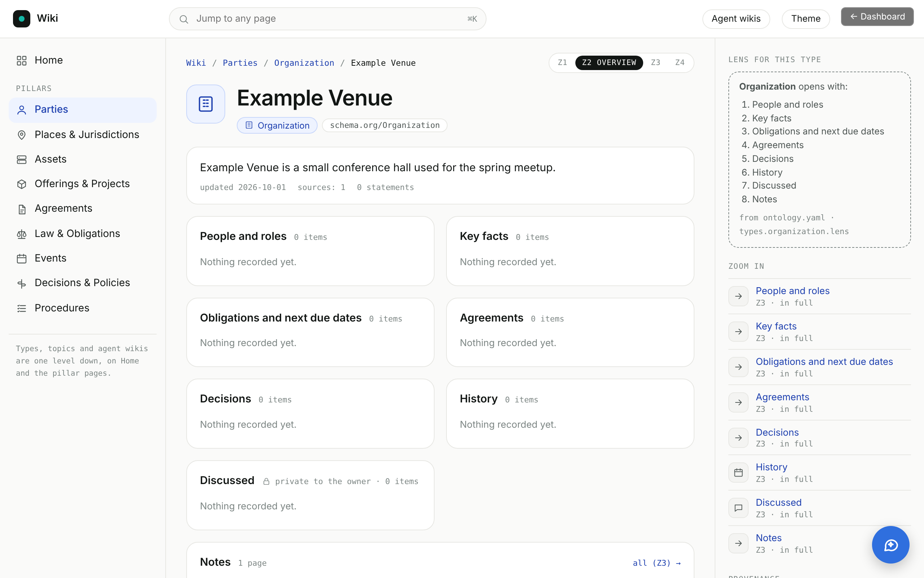Screen dimensions: 924x578
Task: Click the Jump to any page search field
Action: click(328, 19)
